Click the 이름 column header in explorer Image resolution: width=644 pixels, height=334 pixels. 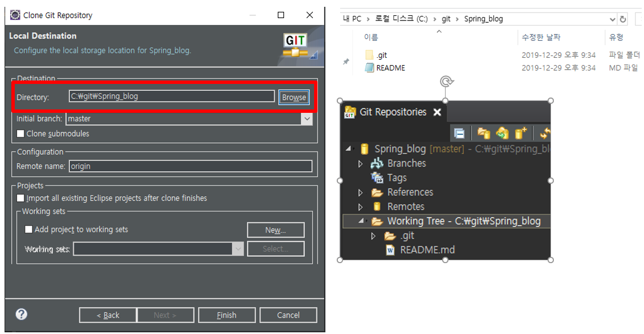coord(371,37)
